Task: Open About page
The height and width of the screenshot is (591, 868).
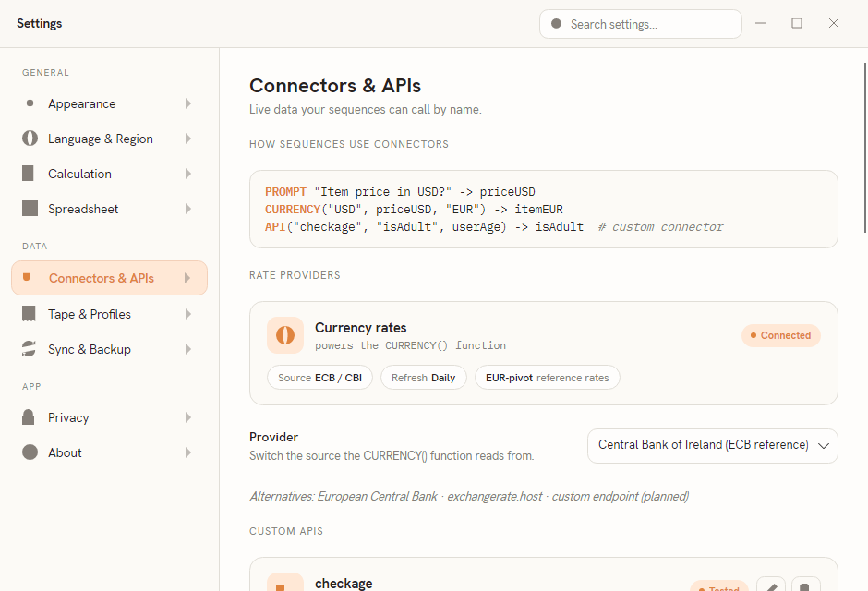Action: click(109, 452)
